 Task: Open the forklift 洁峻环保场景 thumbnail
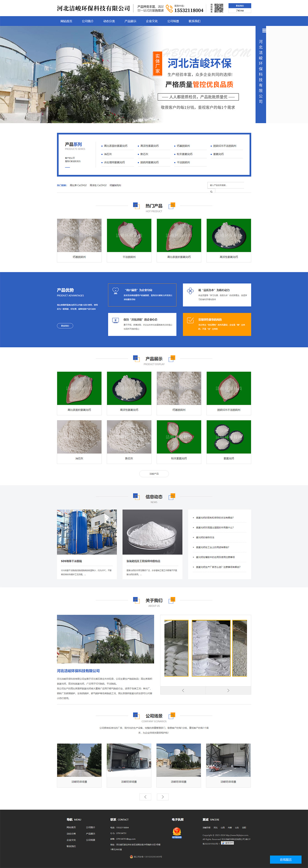[228, 760]
